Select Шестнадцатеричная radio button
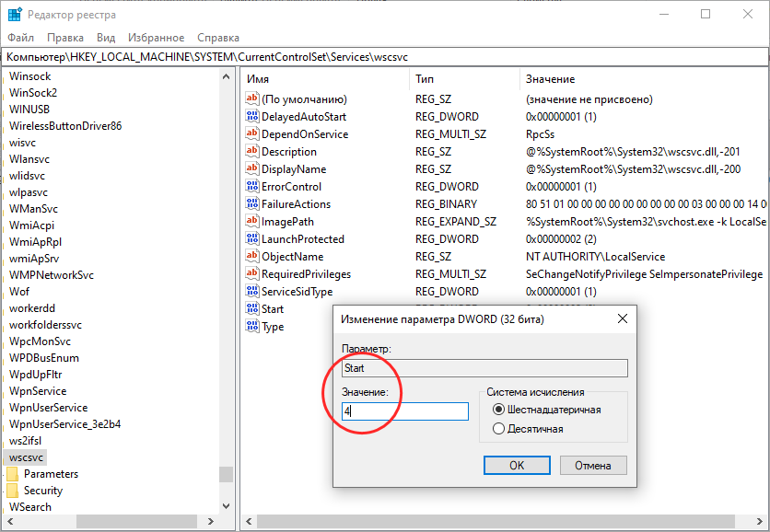Image resolution: width=770 pixels, height=532 pixels. tap(498, 410)
